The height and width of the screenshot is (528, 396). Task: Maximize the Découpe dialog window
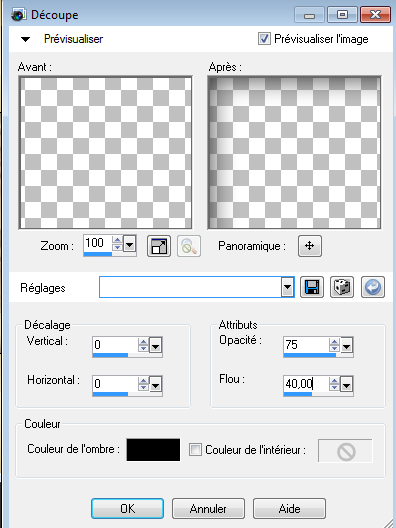click(x=342, y=15)
